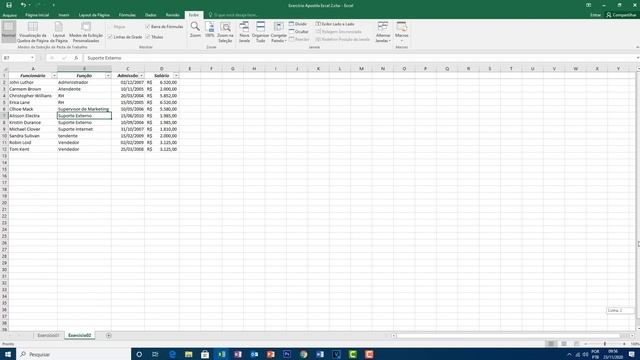The height and width of the screenshot is (360, 640).
Task: Switch to the Inserir tab
Action: (64, 15)
